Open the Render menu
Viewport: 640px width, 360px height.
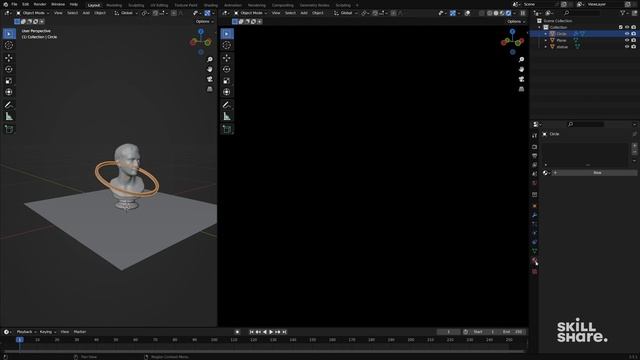point(40,4)
